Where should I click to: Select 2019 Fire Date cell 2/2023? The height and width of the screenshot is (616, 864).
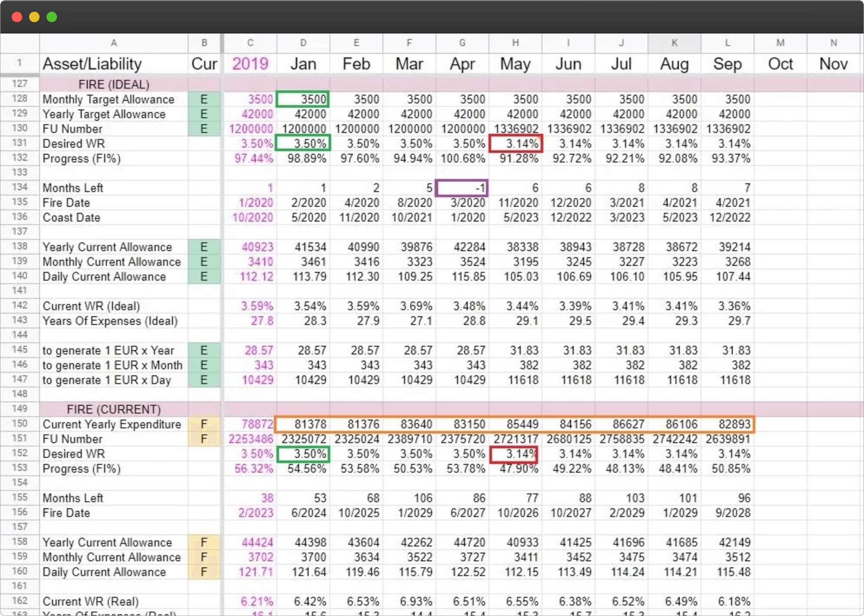(250, 513)
